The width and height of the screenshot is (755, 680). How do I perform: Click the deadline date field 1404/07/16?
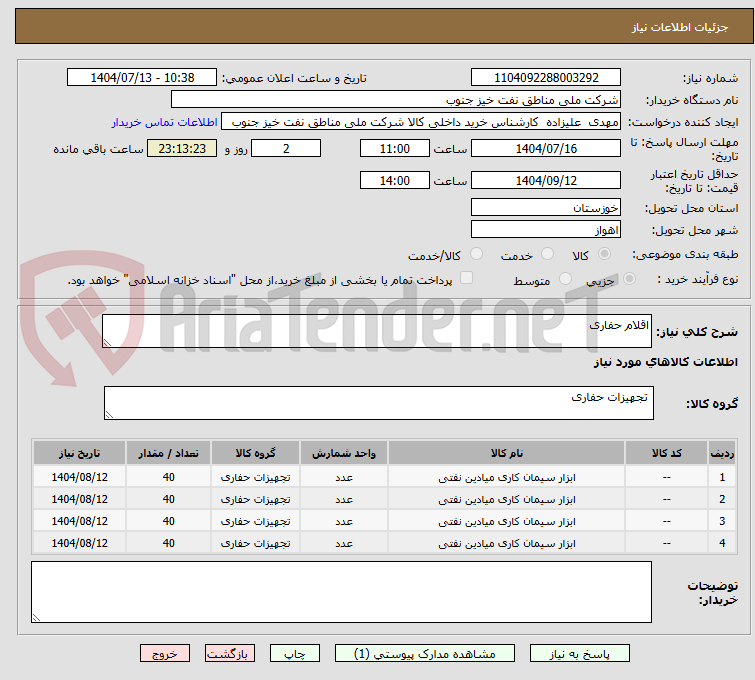546,148
